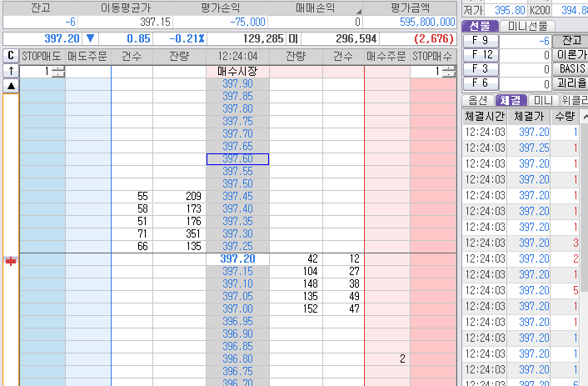This screenshot has width=588, height=386.
Task: Open the 선물 tab
Action: coord(480,26)
